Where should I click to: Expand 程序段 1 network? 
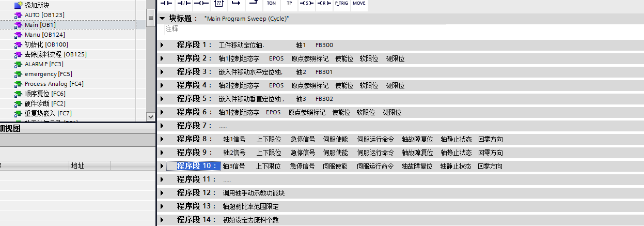[x=162, y=45]
